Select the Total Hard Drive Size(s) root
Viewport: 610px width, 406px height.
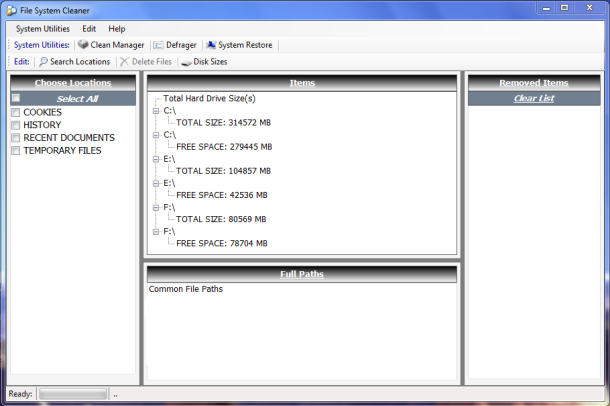point(209,98)
